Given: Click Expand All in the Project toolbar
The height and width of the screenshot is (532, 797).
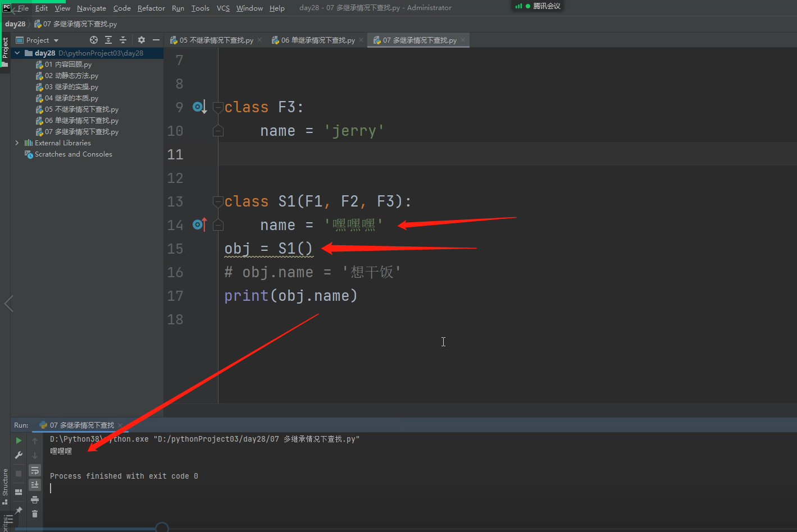Looking at the screenshot, I should [108, 40].
